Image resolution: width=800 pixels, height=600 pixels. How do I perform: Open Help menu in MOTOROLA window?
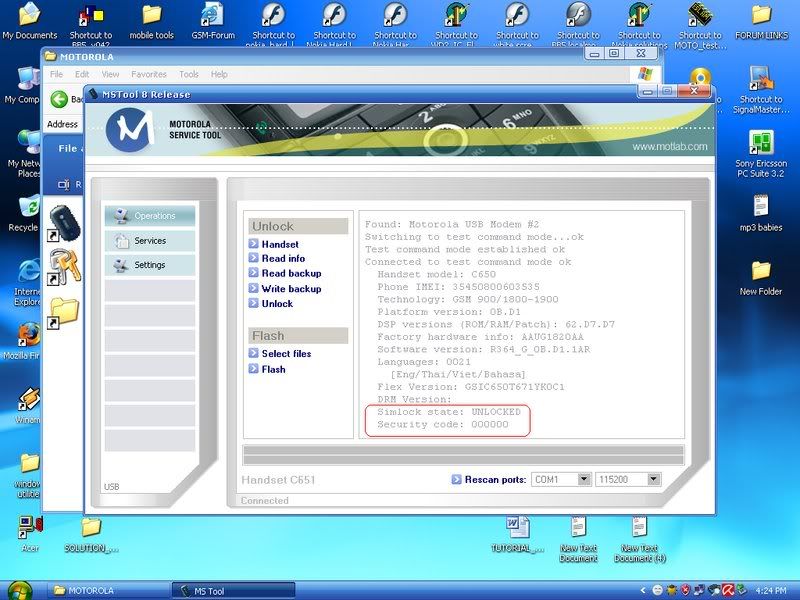pyautogui.click(x=219, y=74)
